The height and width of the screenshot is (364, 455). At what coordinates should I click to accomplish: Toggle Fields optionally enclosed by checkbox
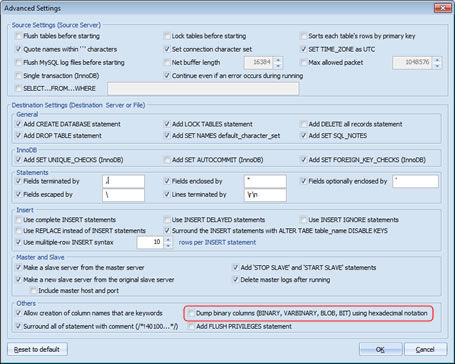pos(303,181)
